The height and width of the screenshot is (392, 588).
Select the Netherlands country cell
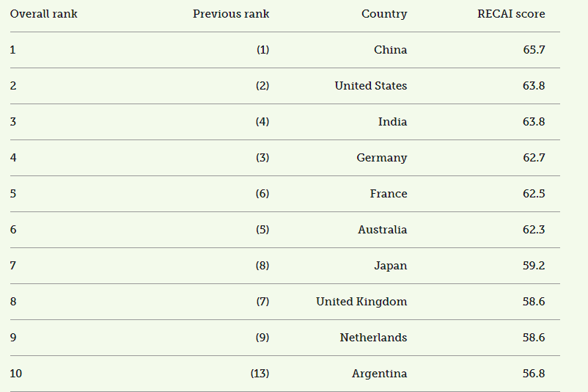(373, 338)
